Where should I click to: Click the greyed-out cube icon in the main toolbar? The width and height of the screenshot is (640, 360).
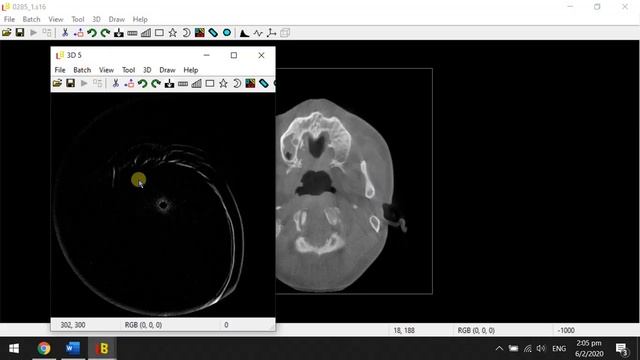tap(285, 33)
